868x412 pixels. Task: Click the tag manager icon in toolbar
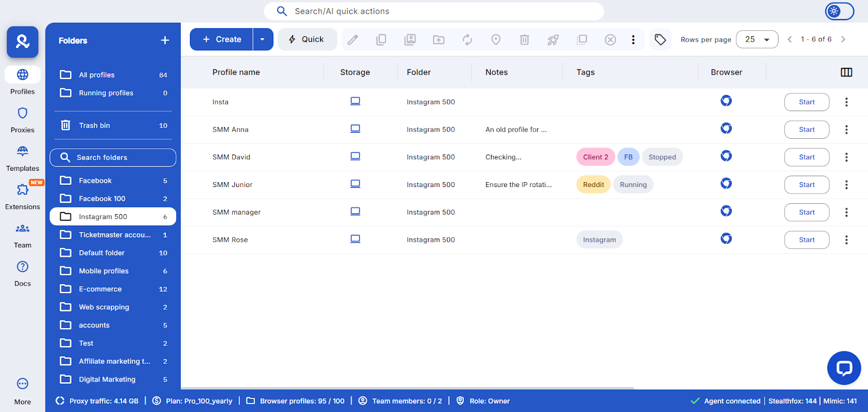660,40
